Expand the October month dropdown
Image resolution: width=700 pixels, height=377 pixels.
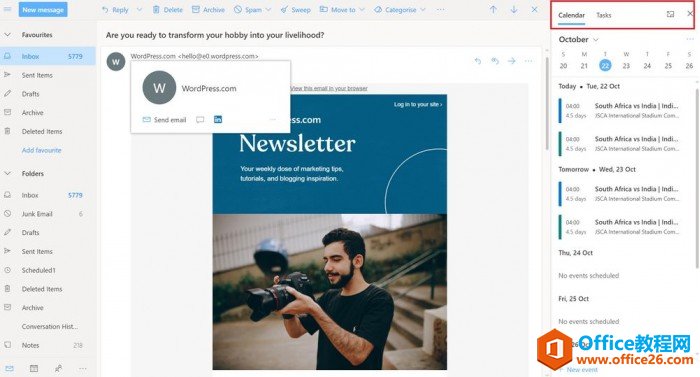[596, 40]
